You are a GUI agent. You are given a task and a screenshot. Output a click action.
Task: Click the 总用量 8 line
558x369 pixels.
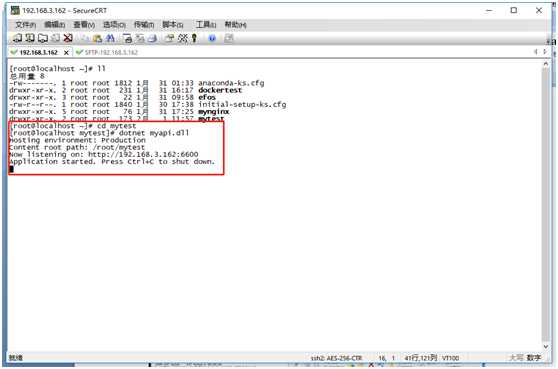pyautogui.click(x=27, y=76)
